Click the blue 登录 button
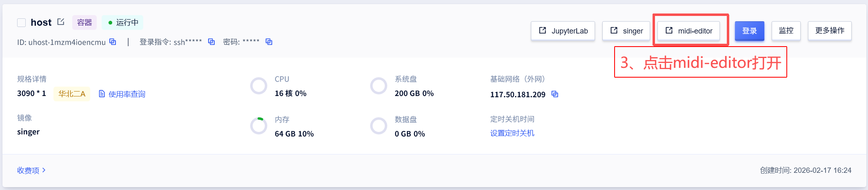868x190 pixels. [749, 31]
